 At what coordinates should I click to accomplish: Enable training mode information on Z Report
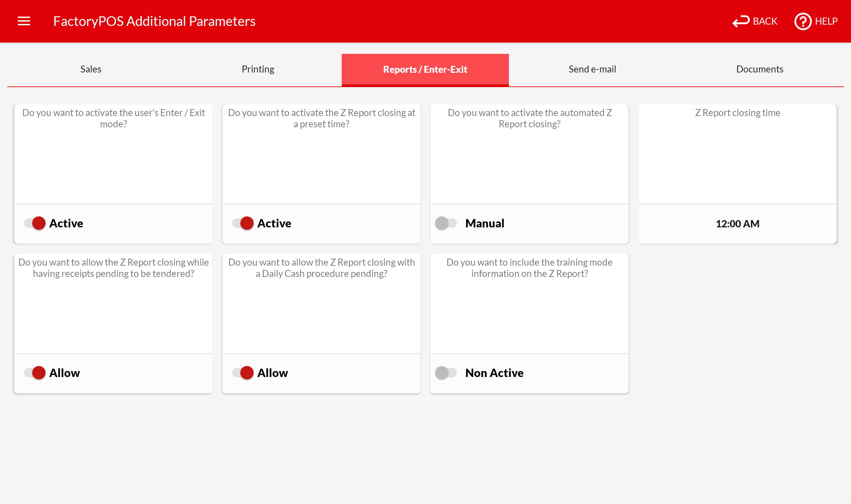(x=445, y=373)
